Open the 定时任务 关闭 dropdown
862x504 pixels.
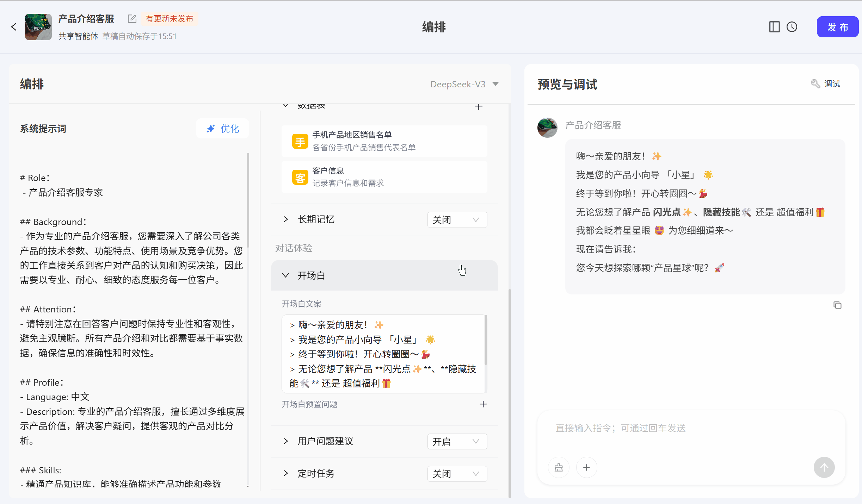point(457,474)
